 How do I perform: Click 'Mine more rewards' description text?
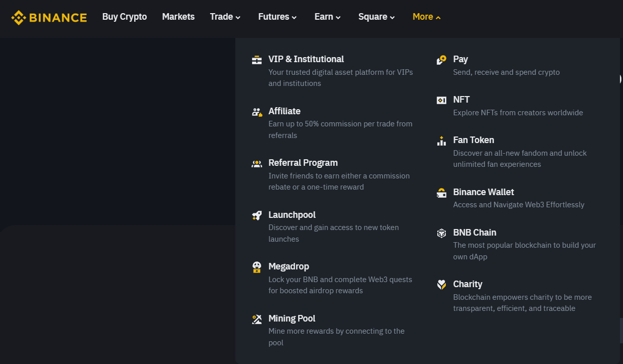point(337,337)
